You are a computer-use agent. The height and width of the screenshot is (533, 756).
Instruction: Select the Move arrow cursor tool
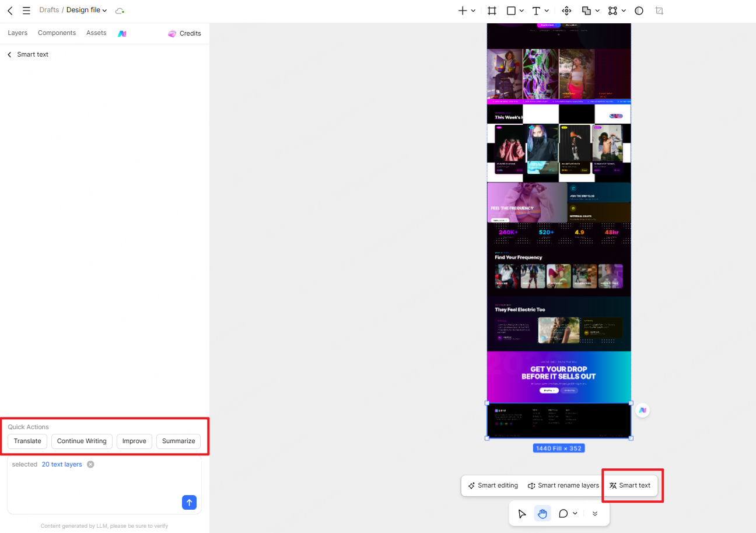point(522,514)
